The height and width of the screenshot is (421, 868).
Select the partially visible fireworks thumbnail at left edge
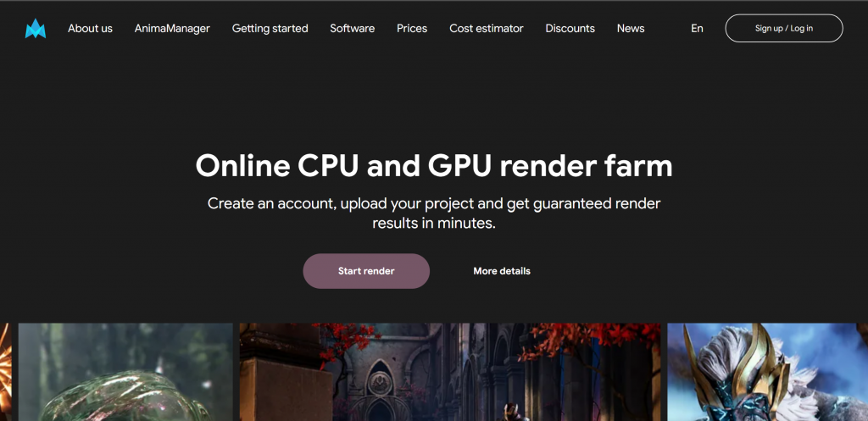coord(6,373)
